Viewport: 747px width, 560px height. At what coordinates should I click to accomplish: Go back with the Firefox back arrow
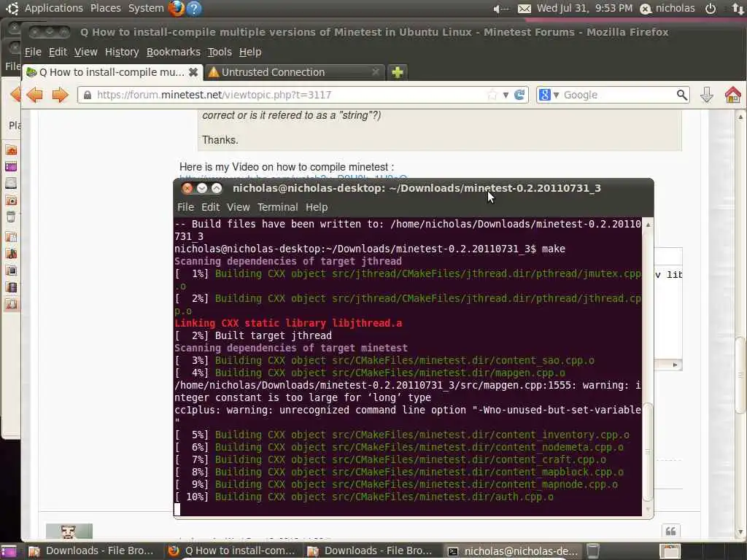point(35,95)
